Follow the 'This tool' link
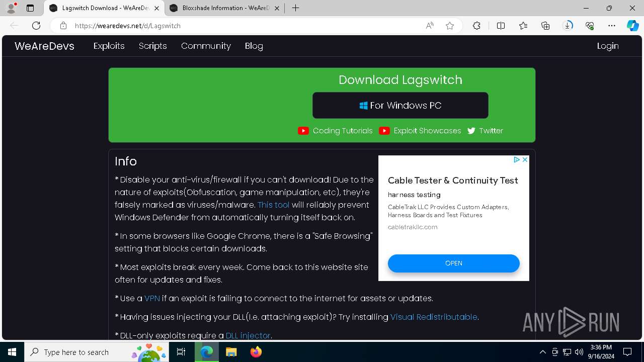The width and height of the screenshot is (644, 362). click(274, 205)
